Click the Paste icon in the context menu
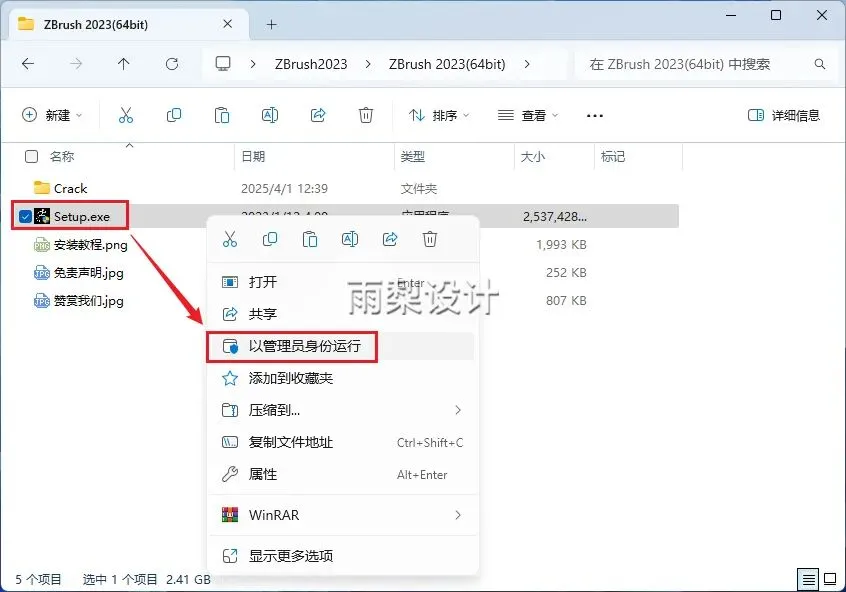 click(x=310, y=239)
